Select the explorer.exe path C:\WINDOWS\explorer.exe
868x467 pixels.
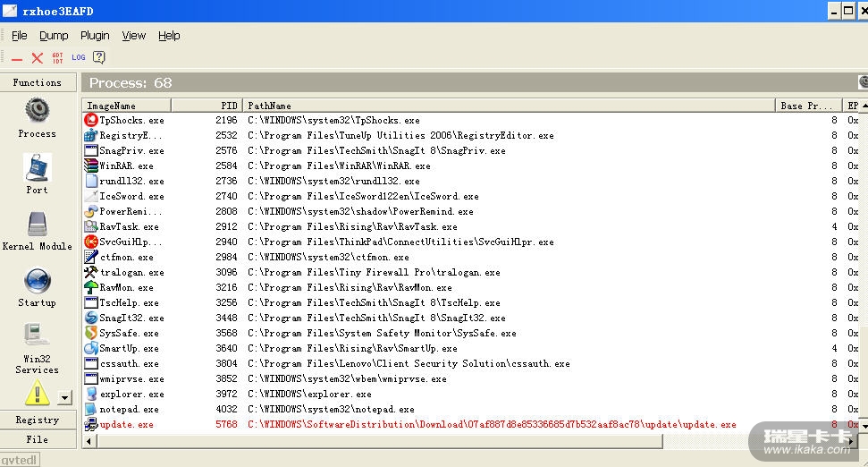[309, 394]
